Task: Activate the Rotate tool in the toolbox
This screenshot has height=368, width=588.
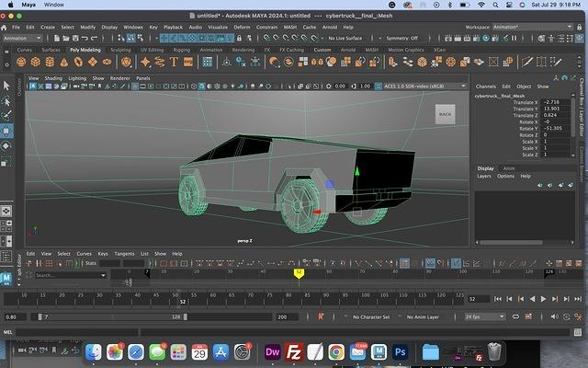Action: click(x=6, y=146)
